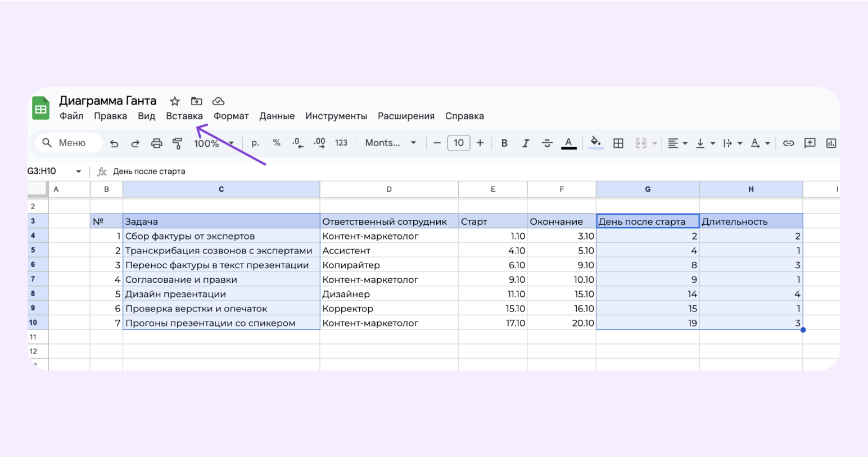Select the Длительность header cell

tap(751, 221)
